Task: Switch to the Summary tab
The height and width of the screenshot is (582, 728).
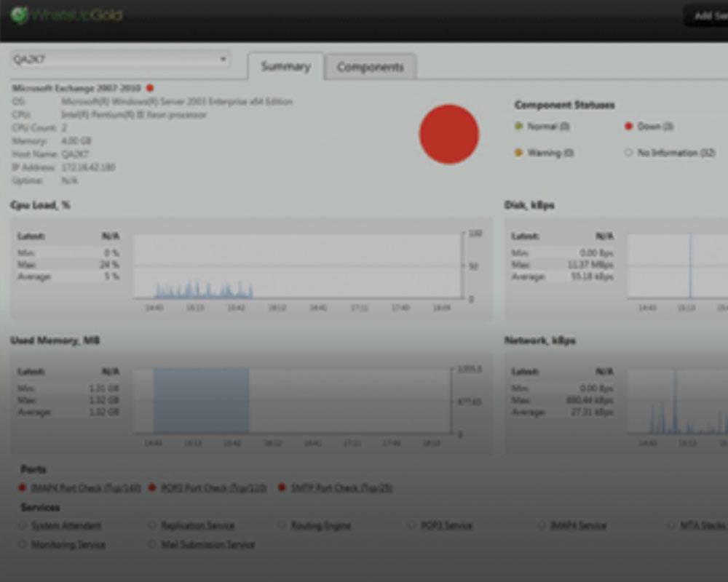Action: click(x=286, y=66)
